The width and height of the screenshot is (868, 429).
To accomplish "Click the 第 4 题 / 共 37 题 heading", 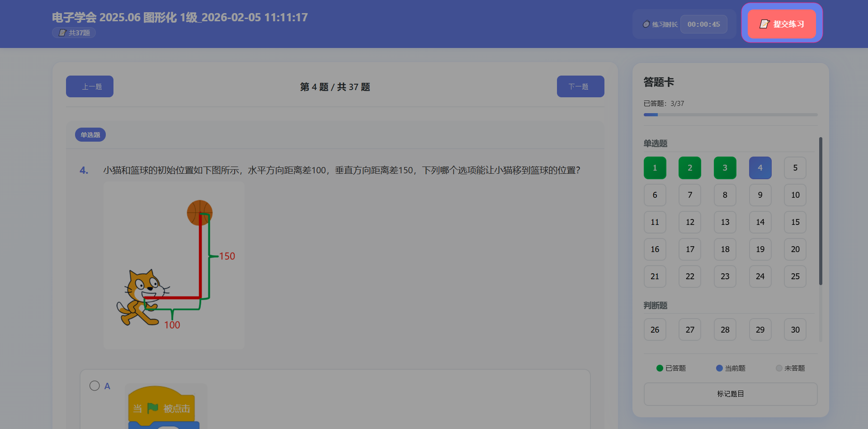I will (335, 87).
